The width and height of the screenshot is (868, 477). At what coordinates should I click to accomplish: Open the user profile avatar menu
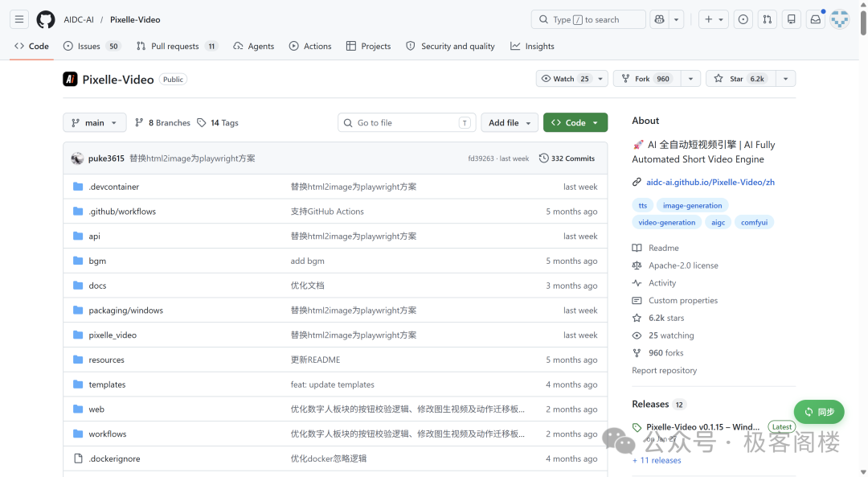(839, 19)
